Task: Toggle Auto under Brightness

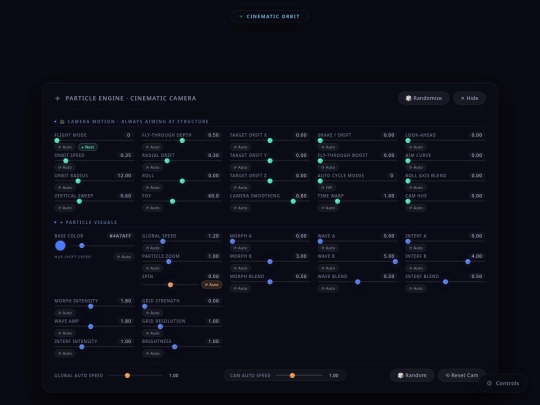Action: pyautogui.click(x=153, y=353)
